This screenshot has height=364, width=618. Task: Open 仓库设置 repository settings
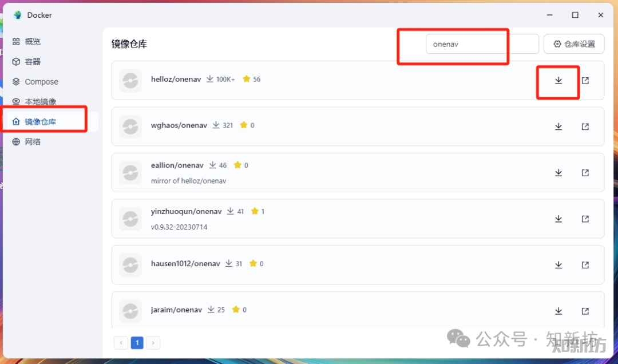tap(574, 43)
